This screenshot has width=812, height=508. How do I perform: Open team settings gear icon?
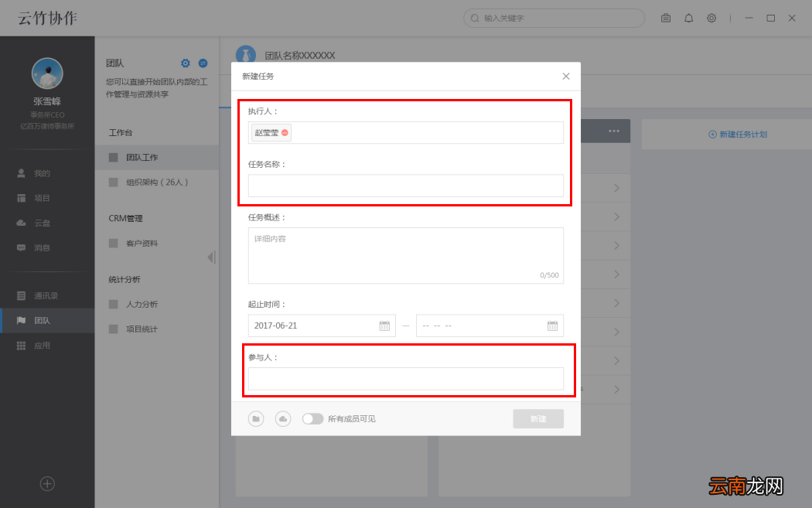pos(186,63)
